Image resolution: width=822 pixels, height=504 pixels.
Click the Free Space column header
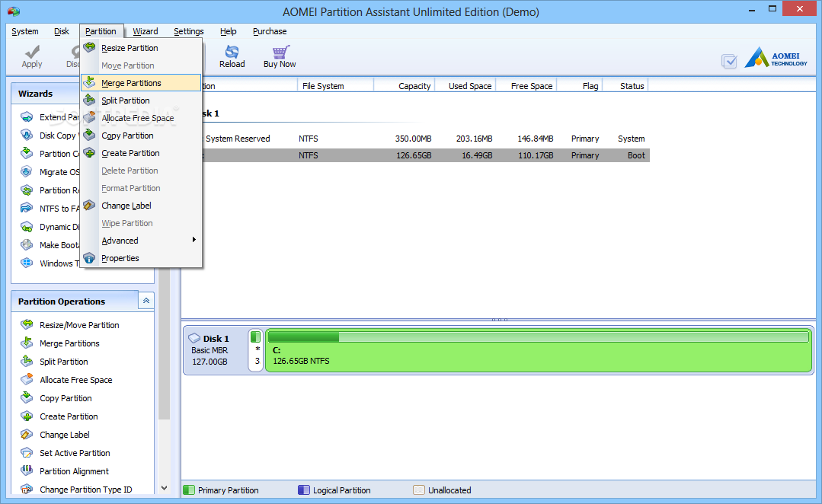(x=526, y=85)
